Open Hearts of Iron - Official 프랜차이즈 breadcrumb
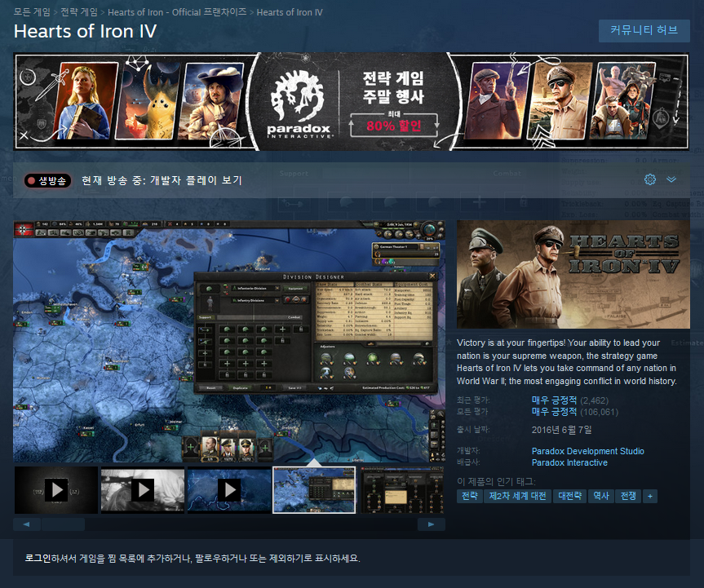The width and height of the screenshot is (704, 588). pyautogui.click(x=177, y=12)
